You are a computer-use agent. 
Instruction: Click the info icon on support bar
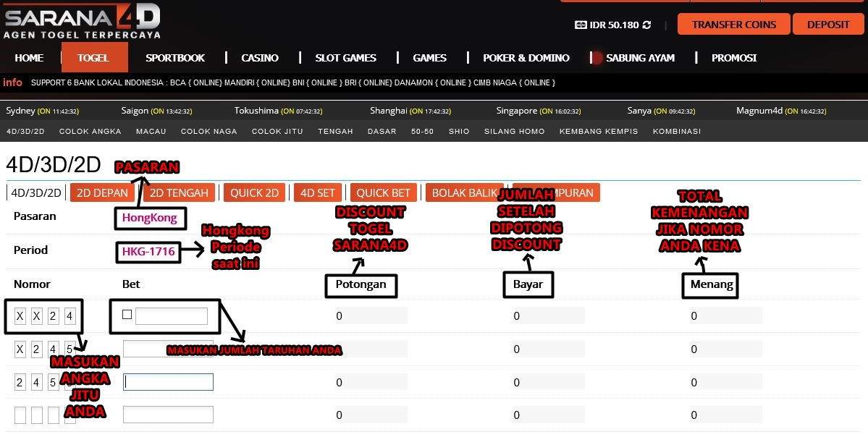coord(12,82)
